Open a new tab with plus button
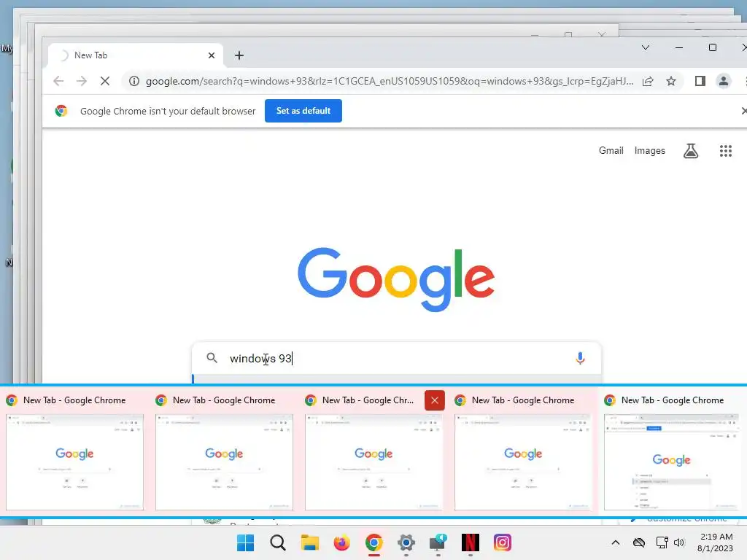 pos(239,55)
